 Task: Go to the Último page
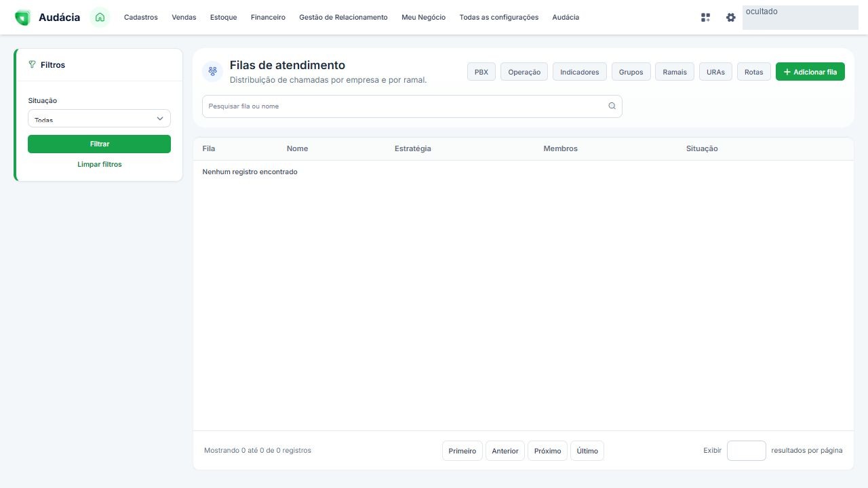tap(587, 451)
